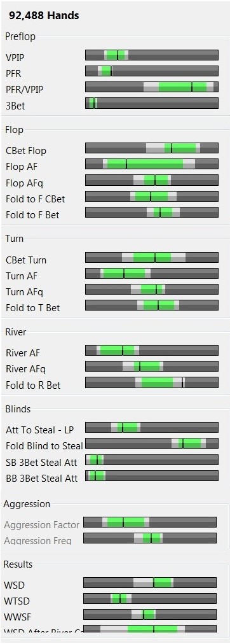Click the Att To Steal - LP bar
This screenshot has height=644, width=230.
pyautogui.click(x=152, y=427)
